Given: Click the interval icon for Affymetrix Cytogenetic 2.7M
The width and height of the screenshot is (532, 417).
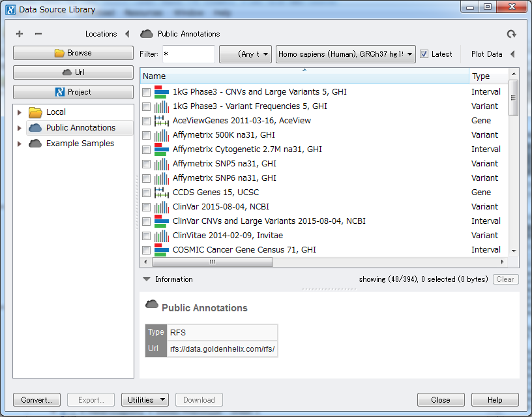Looking at the screenshot, I should click(x=162, y=149).
